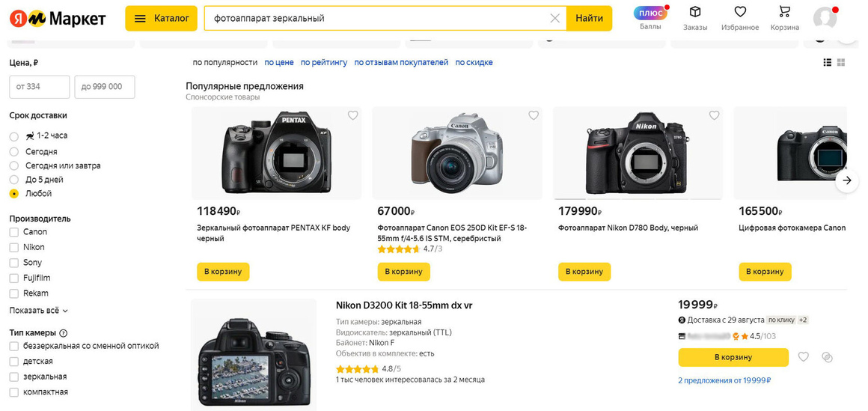Add PENTAX KF to favorites heart

[x=352, y=115]
